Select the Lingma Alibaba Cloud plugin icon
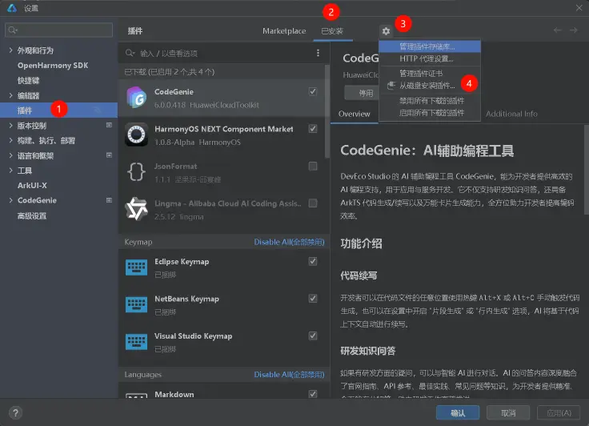This screenshot has height=426, width=589. click(x=136, y=209)
